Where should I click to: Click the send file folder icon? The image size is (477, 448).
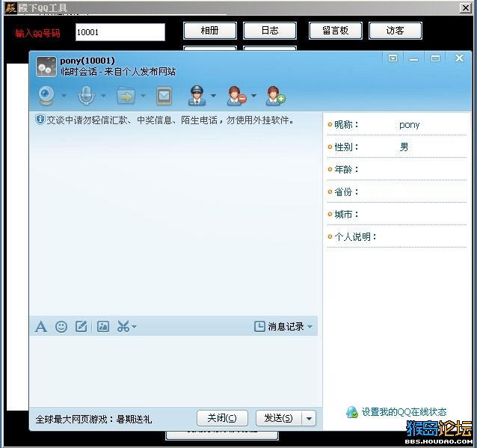[126, 95]
